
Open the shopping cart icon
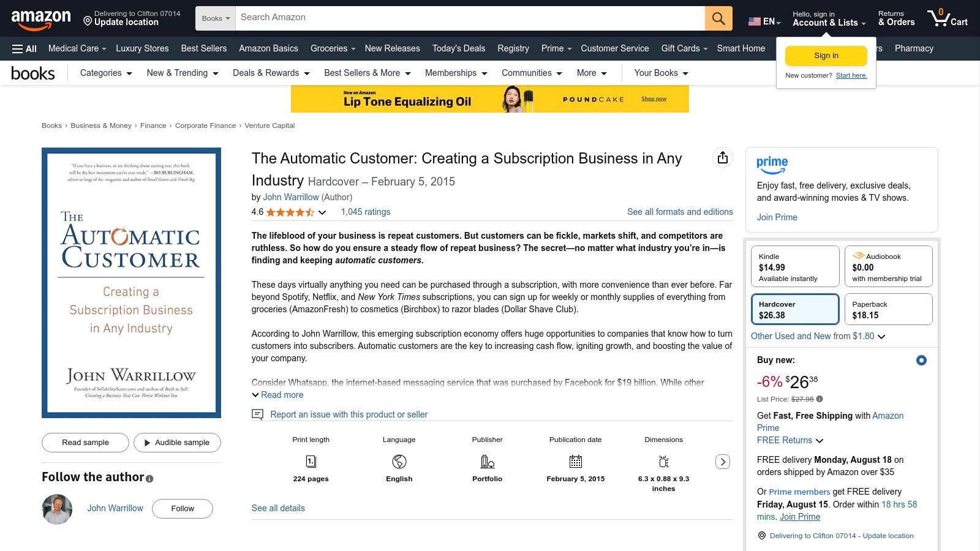[947, 18]
